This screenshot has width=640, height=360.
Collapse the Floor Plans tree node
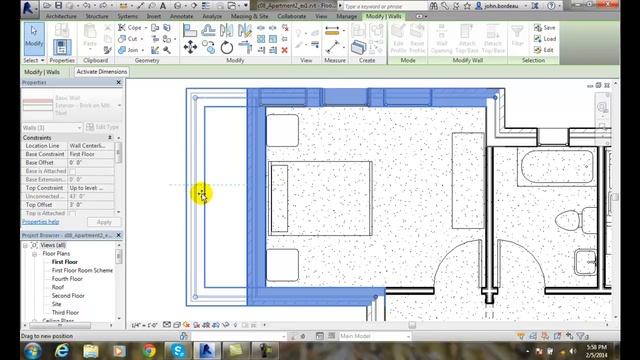(x=34, y=254)
